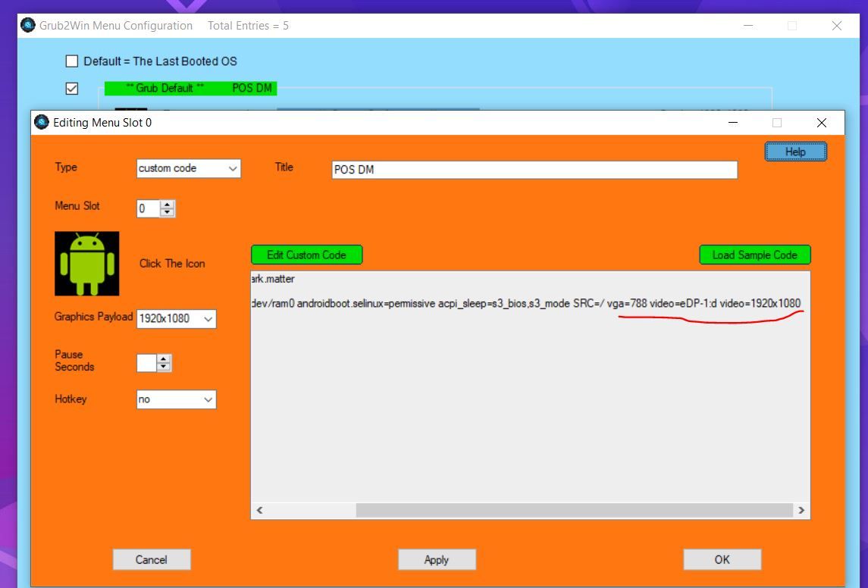Open the Type custom code dropdown
The width and height of the screenshot is (868, 588).
pyautogui.click(x=188, y=169)
